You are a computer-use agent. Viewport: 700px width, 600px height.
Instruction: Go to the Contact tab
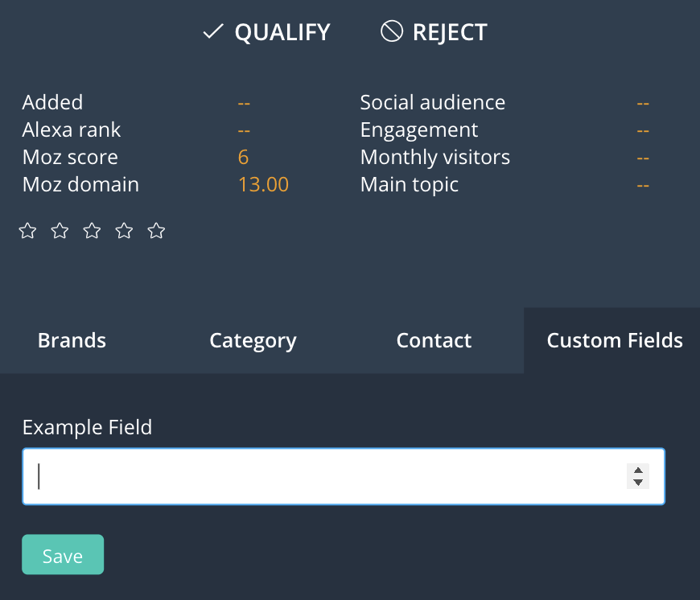434,341
